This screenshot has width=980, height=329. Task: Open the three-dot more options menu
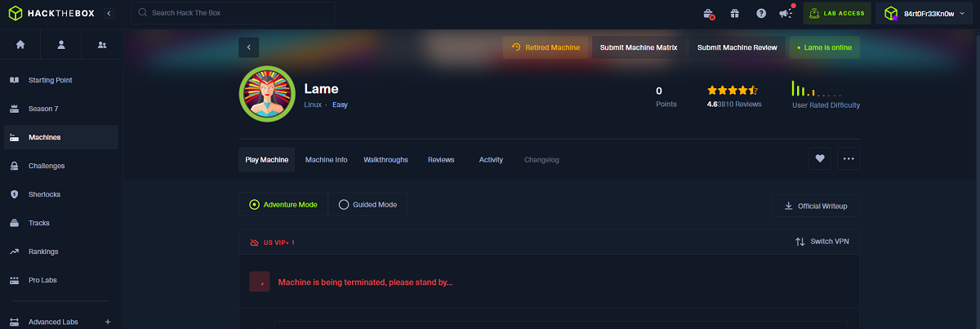[x=849, y=159]
